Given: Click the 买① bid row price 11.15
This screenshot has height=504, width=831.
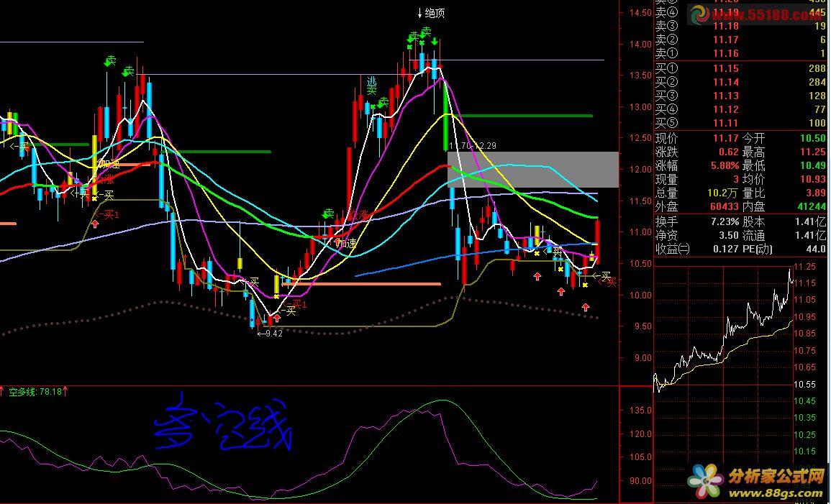Looking at the screenshot, I should point(726,68).
